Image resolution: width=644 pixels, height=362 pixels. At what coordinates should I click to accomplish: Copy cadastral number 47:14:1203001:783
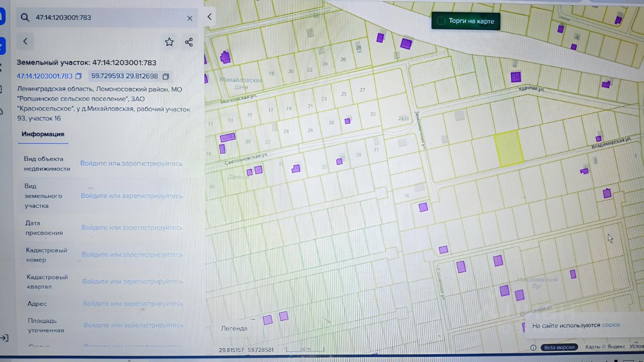[78, 76]
